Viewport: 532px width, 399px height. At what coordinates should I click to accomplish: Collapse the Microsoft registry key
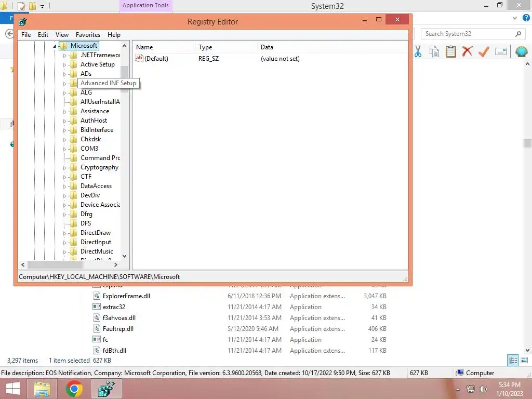55,46
